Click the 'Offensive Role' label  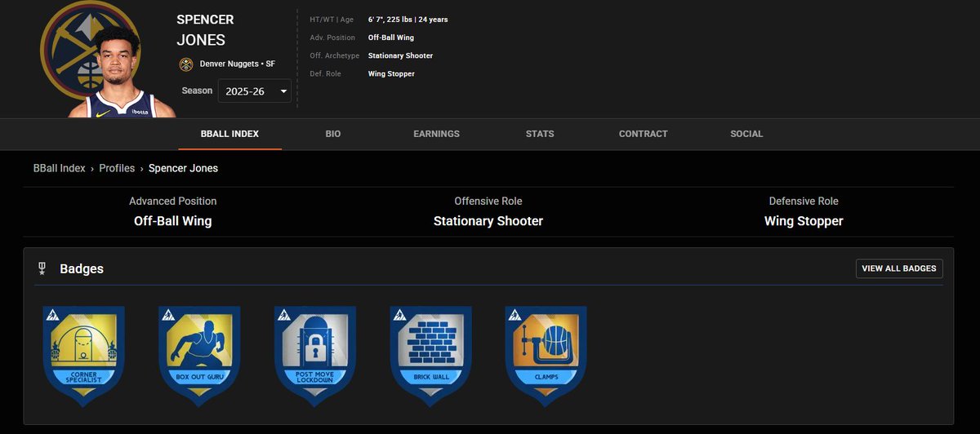pos(488,201)
